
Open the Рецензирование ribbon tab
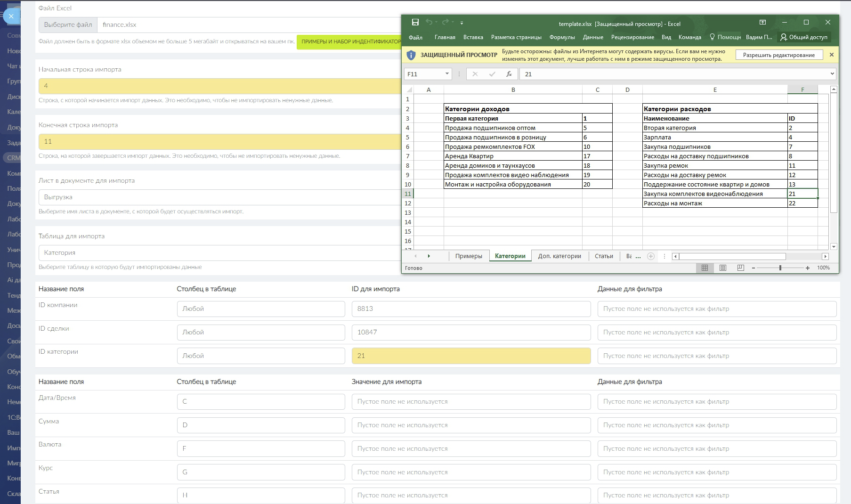[x=632, y=37]
